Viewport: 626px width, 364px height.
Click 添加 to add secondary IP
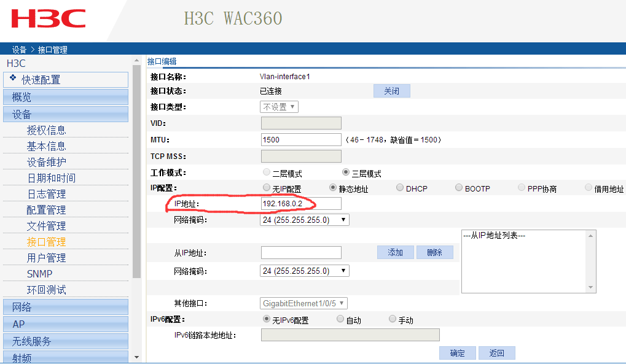[395, 252]
